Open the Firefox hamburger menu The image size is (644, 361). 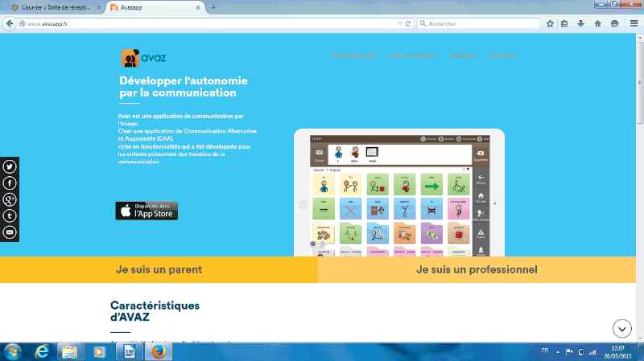[x=632, y=23]
